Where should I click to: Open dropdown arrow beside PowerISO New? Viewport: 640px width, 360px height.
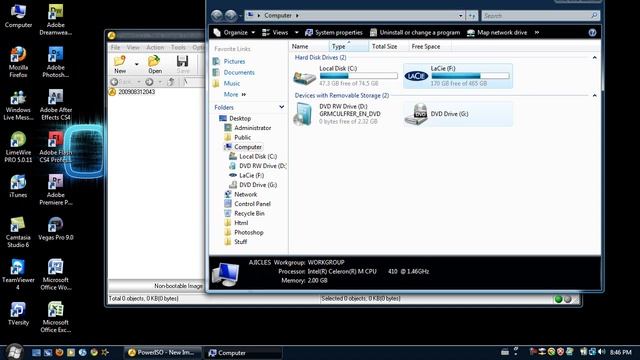pyautogui.click(x=136, y=64)
